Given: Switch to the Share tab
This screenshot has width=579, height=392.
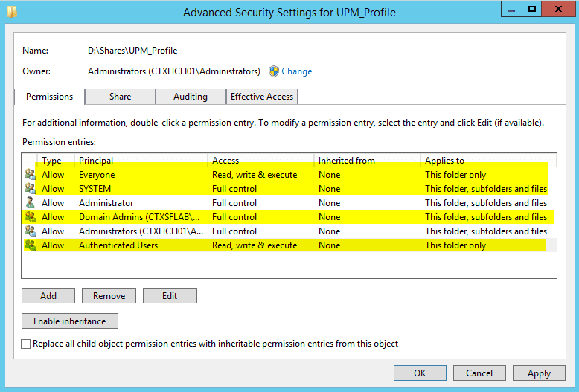Looking at the screenshot, I should pos(120,97).
